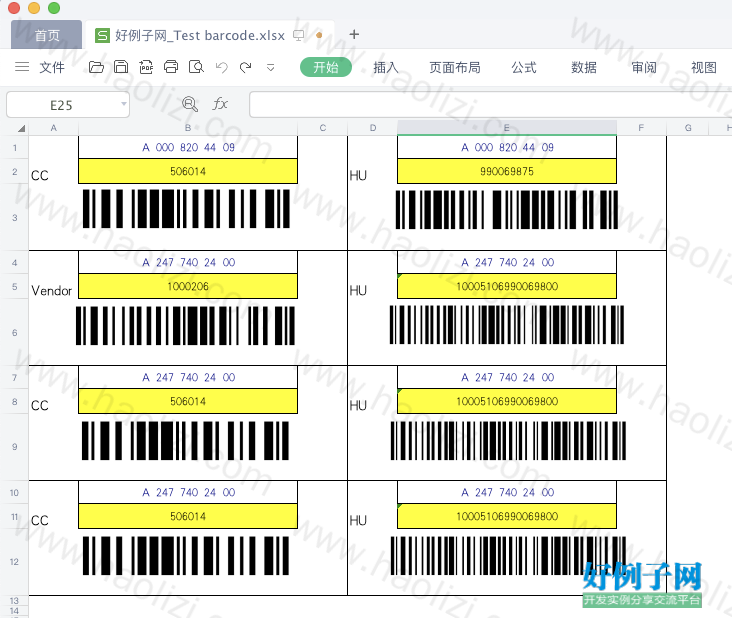Open the 审阅 ribbon tab

(644, 67)
